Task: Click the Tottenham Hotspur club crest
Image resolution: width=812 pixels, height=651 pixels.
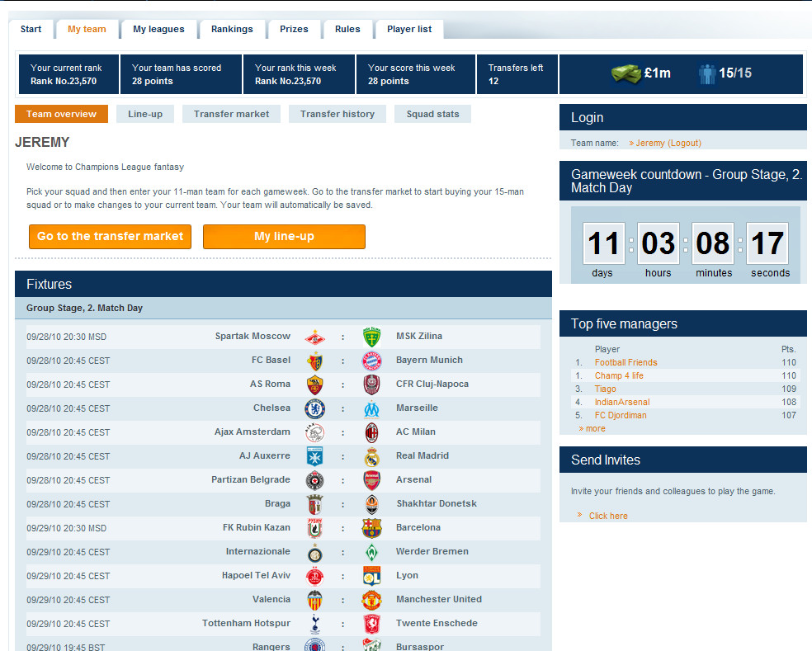Action: tap(315, 624)
